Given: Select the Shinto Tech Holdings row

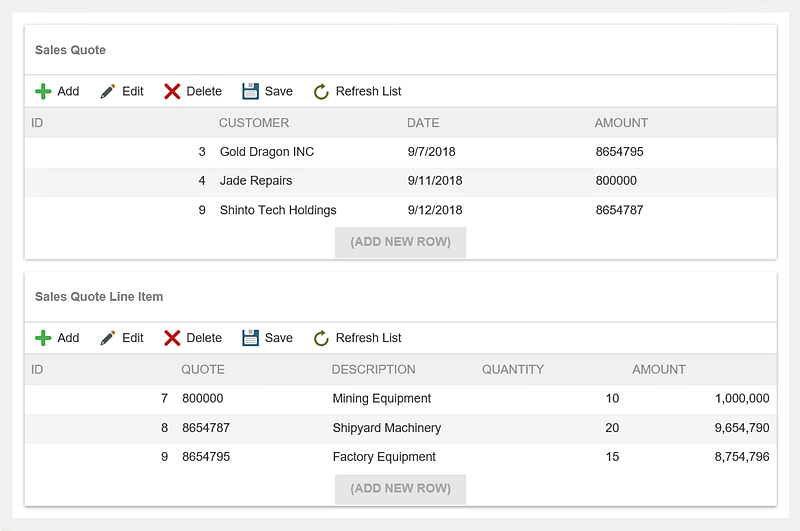Looking at the screenshot, I should click(278, 210).
